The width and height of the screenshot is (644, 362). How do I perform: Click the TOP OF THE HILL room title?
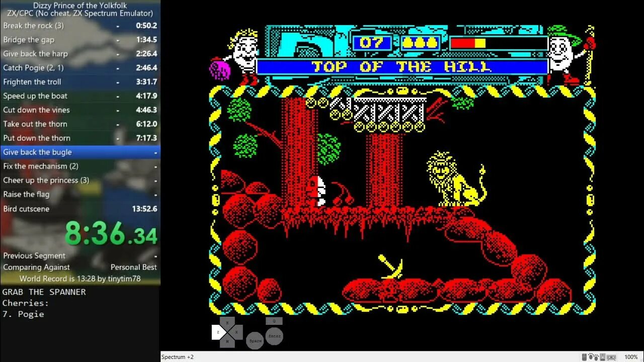[401, 66]
